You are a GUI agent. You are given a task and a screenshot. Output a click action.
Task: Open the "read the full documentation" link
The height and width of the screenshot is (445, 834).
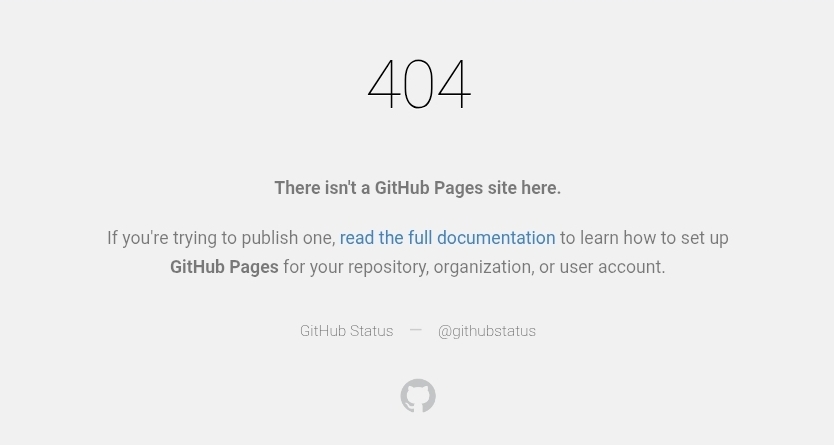[x=447, y=238]
